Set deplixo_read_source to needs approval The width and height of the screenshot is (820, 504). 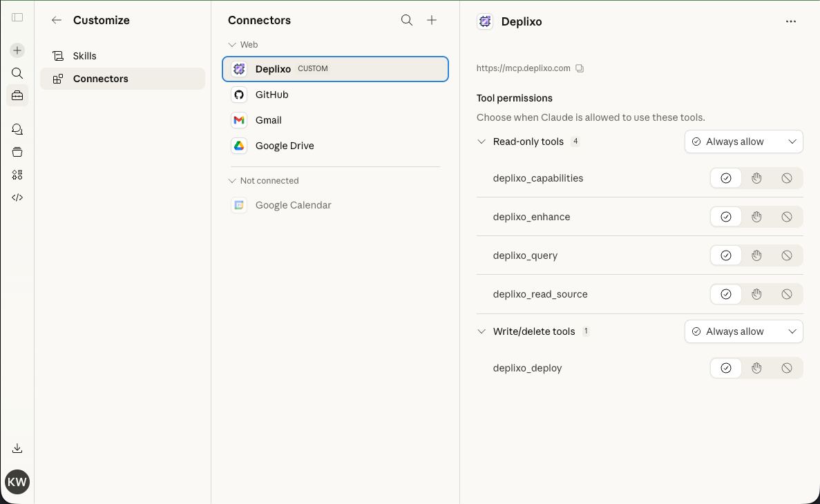point(756,294)
